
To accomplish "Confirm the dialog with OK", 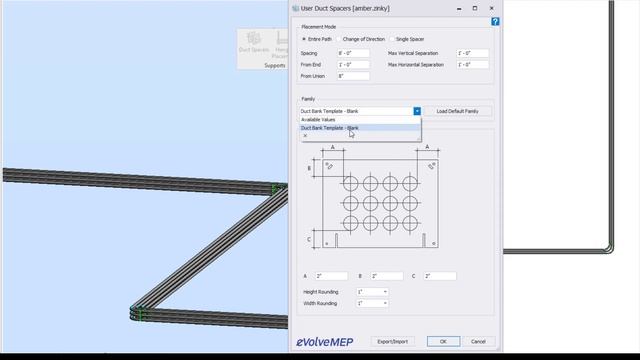I will point(443,341).
